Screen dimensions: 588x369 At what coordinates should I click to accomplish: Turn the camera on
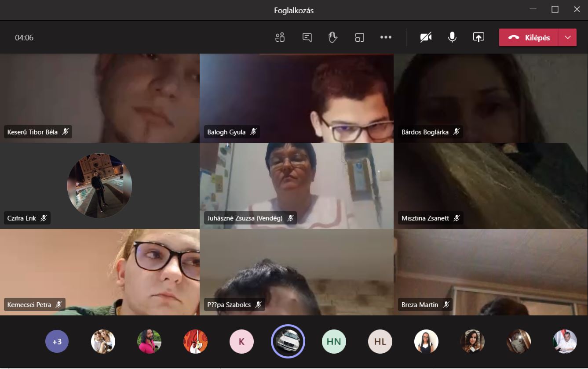(x=426, y=37)
